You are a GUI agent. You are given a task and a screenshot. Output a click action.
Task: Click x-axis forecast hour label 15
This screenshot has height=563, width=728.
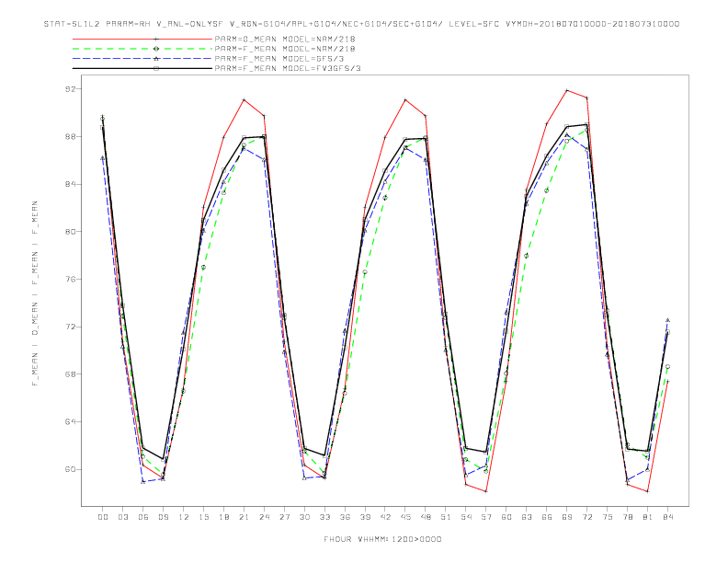tap(203, 517)
